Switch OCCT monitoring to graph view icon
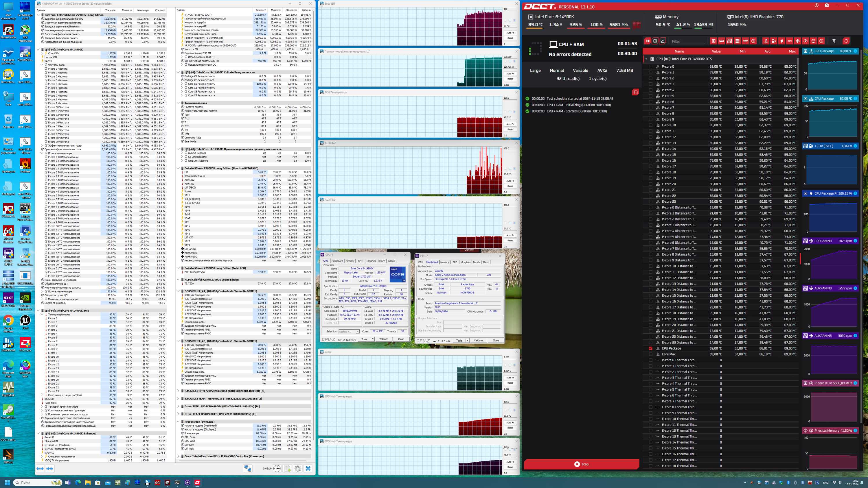Screen dimensions: 868x488 point(663,41)
